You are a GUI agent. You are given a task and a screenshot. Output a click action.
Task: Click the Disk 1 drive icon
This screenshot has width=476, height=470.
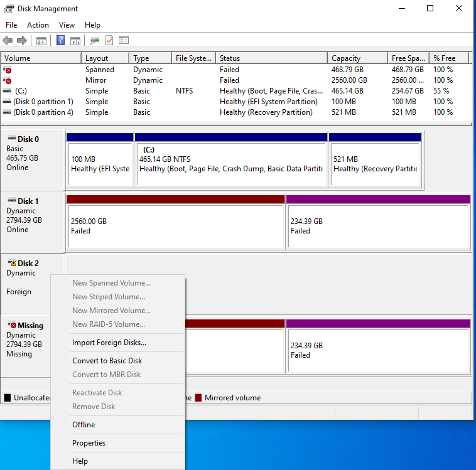click(12, 200)
